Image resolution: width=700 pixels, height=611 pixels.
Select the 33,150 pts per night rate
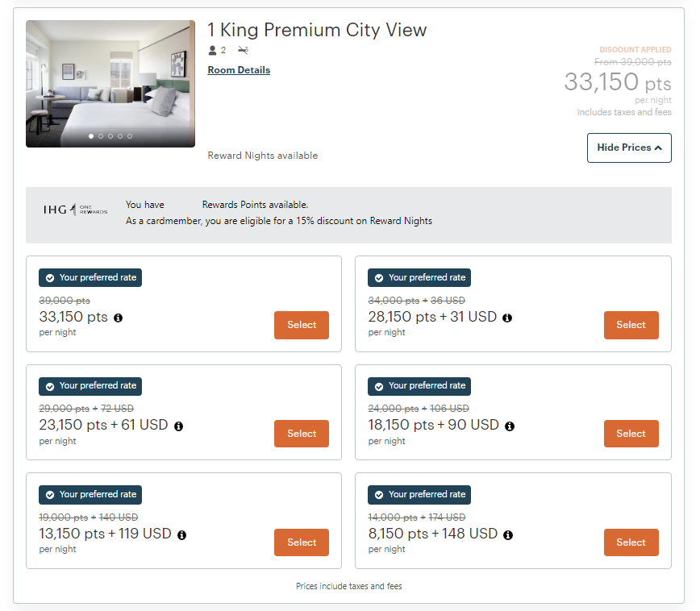301,325
